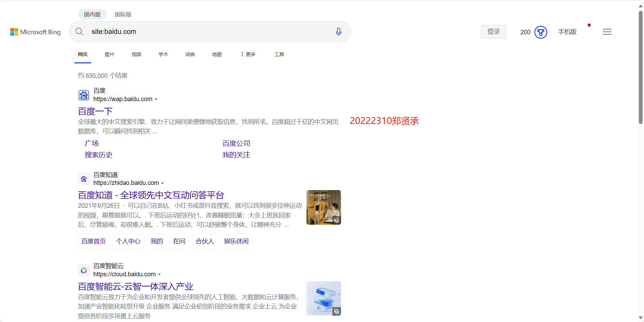
Task: Click the Baidu cloud result favicon
Action: pyautogui.click(x=84, y=270)
